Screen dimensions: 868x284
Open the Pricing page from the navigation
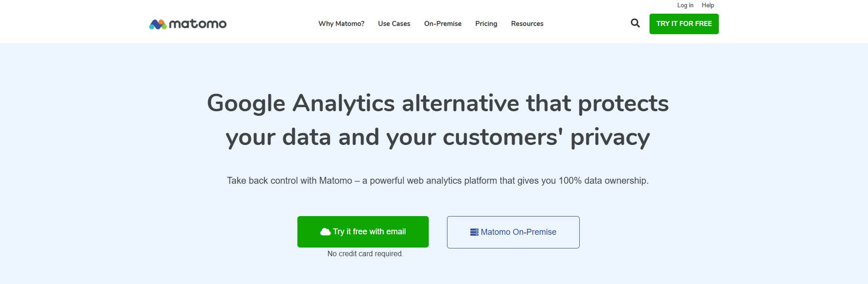(x=486, y=24)
